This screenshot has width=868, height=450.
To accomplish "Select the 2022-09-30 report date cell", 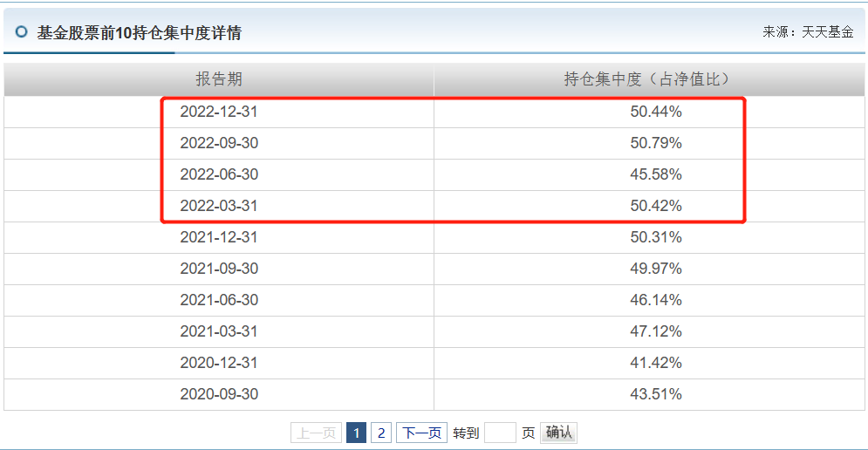I will point(219,143).
